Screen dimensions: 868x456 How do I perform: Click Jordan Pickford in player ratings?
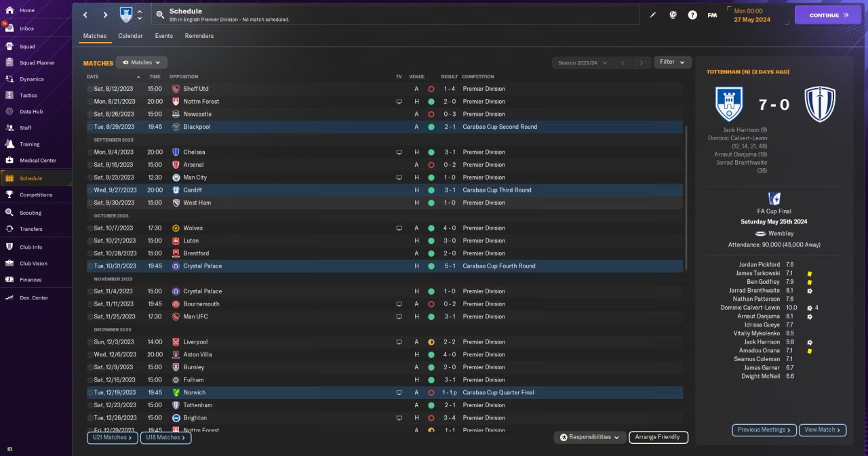coord(761,265)
